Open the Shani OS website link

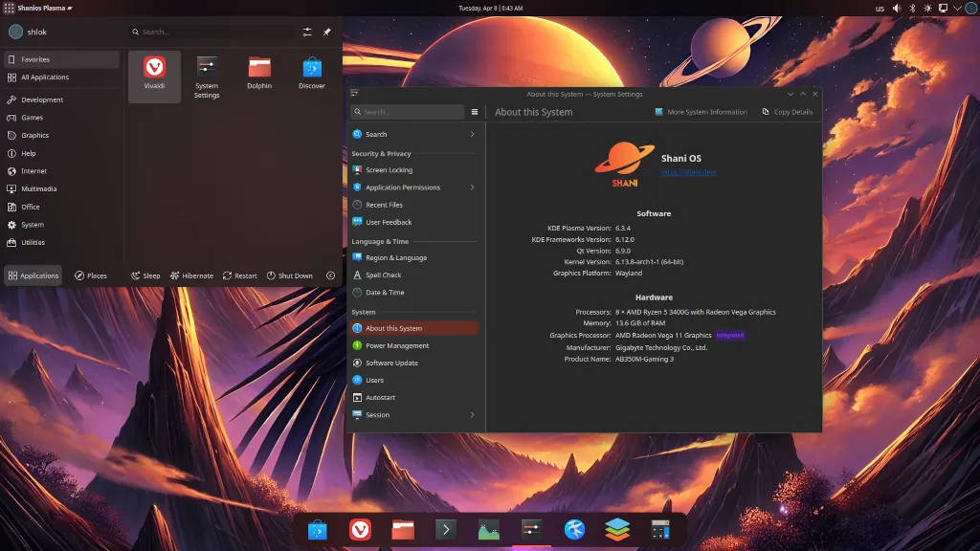click(x=688, y=172)
